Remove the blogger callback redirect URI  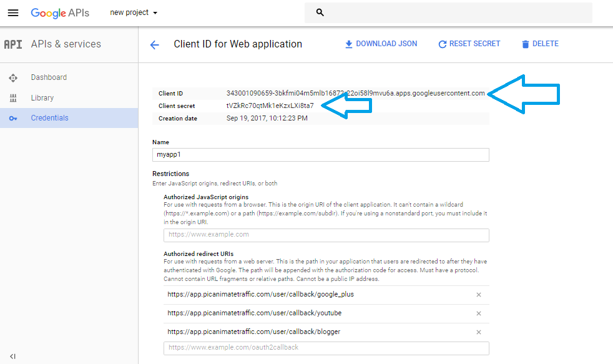point(479,332)
